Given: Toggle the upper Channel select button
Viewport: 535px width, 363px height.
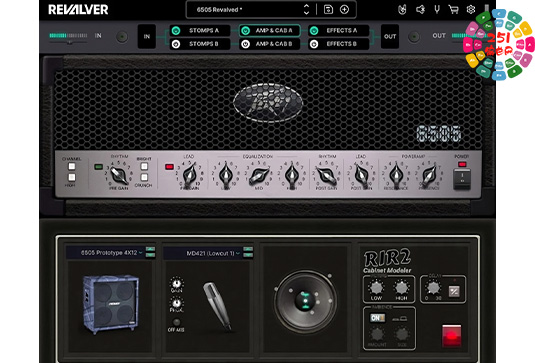Looking at the screenshot, I should (71, 166).
